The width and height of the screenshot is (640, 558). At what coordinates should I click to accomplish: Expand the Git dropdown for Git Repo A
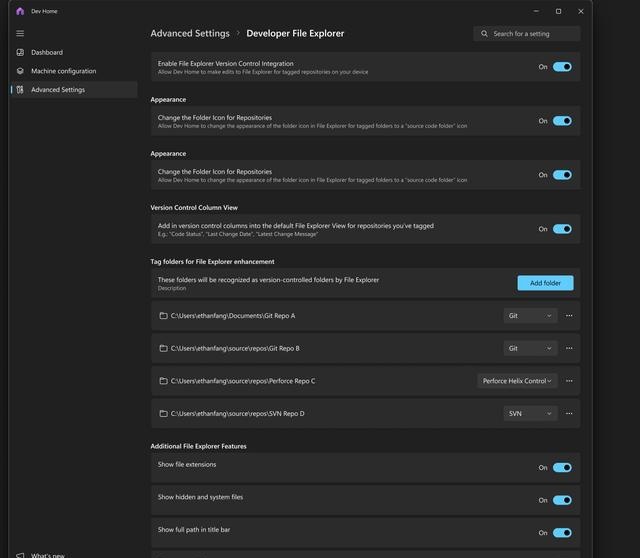[530, 316]
